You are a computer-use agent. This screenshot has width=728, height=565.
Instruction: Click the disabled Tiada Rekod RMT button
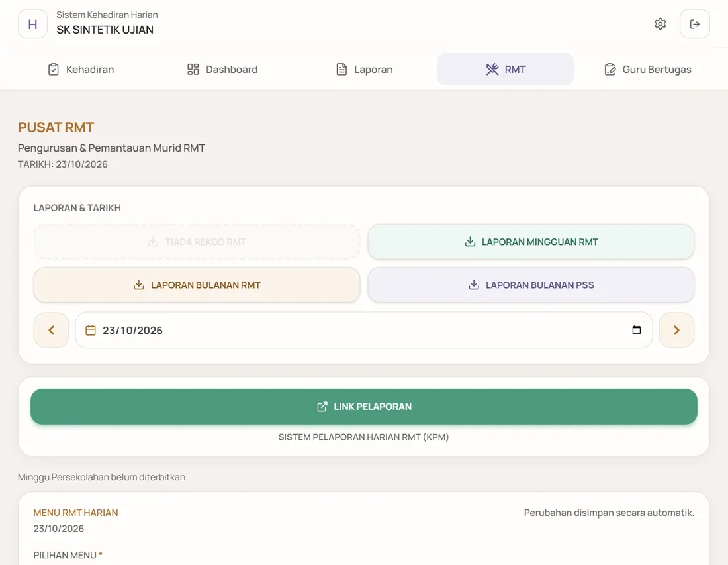pos(197,242)
